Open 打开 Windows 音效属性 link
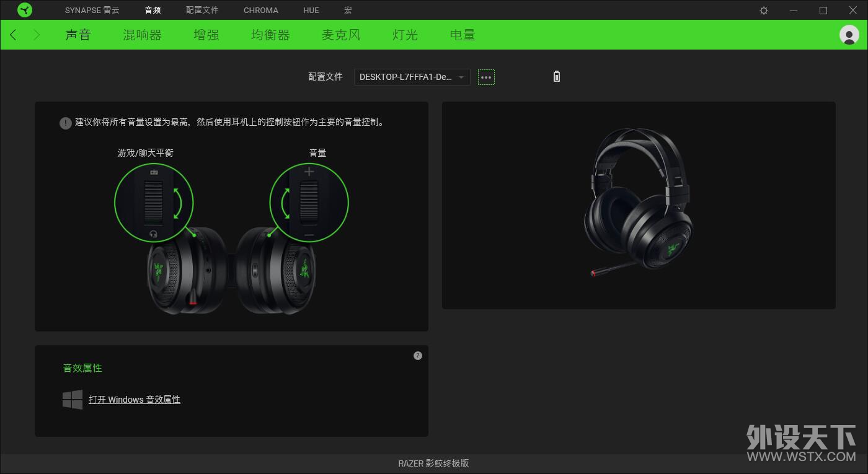This screenshot has width=868, height=474. (x=135, y=400)
